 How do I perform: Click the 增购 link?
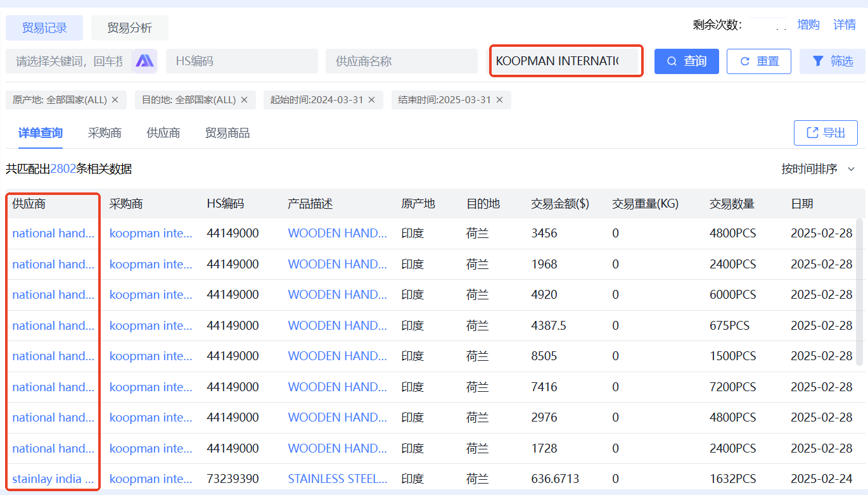coord(808,25)
